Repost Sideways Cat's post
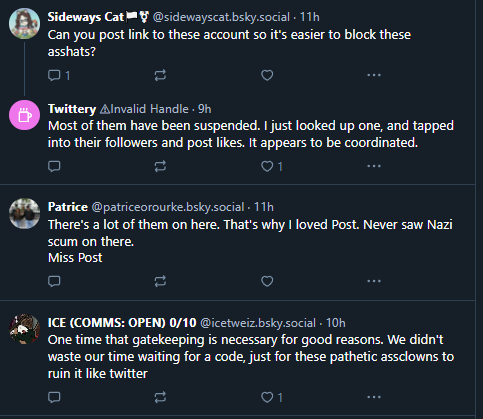The image size is (483, 419). tap(160, 75)
